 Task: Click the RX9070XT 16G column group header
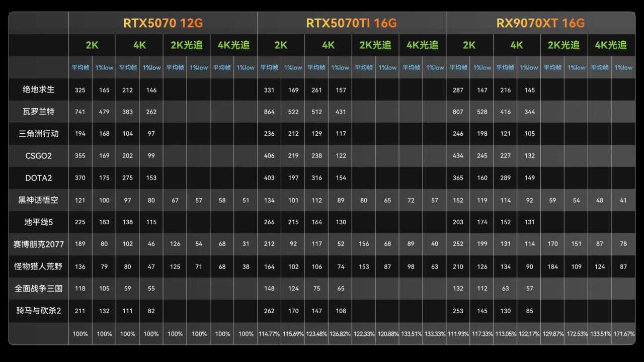(540, 23)
